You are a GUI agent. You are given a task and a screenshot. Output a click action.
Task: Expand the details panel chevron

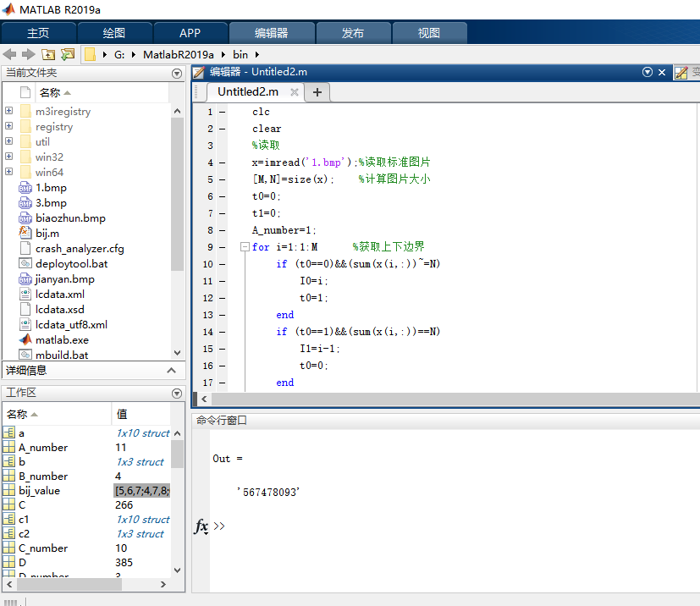pos(172,371)
